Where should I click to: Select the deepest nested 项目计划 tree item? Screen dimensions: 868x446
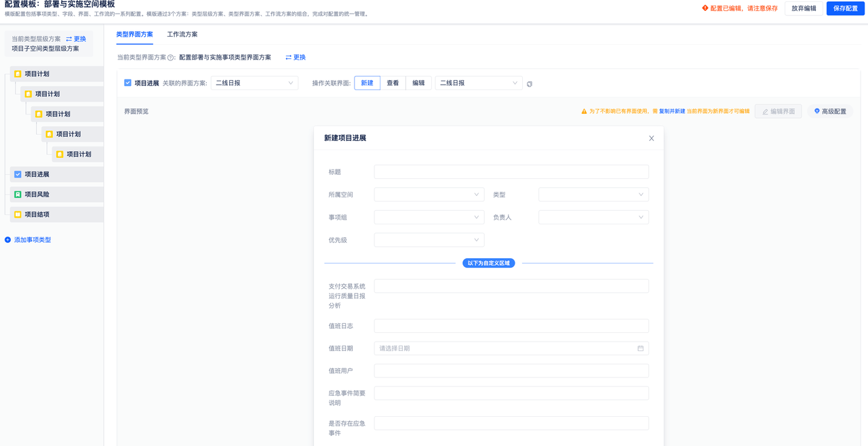[x=77, y=154]
